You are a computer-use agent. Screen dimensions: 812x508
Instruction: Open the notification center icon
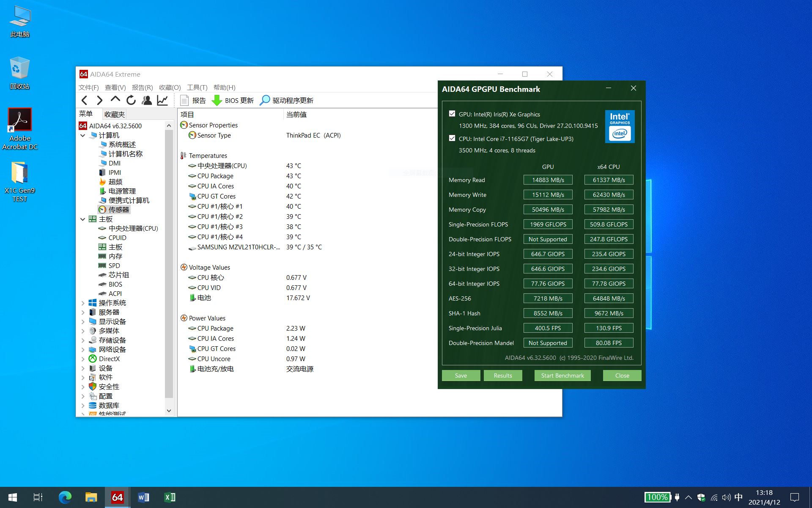click(x=794, y=497)
